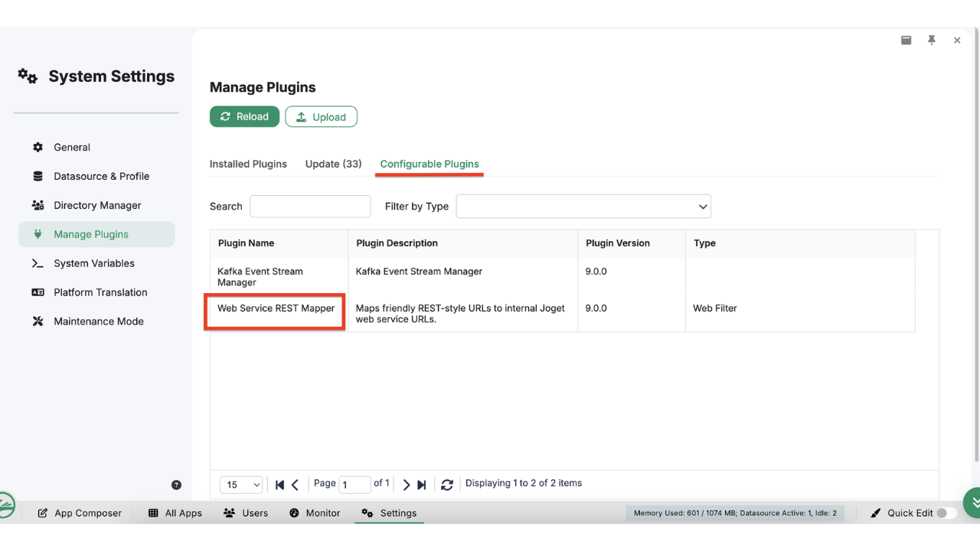Toggle the Quick Edit switch
Screen dimensions: 980x551
[946, 513]
